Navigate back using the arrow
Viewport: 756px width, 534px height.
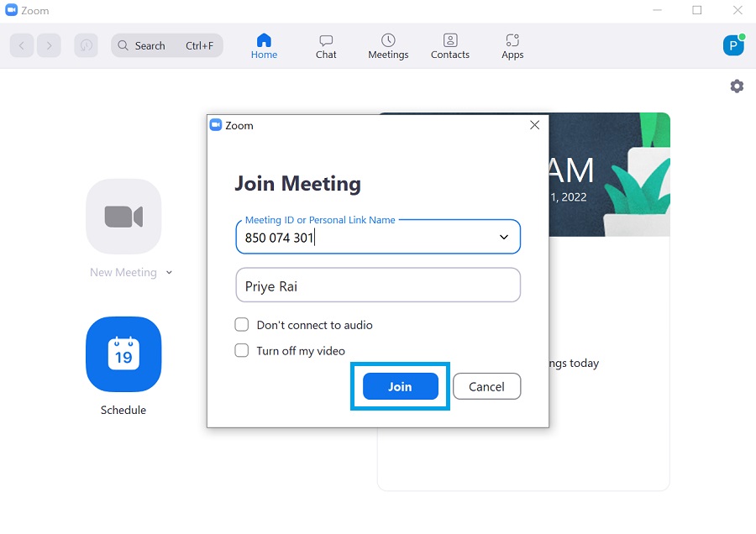[22, 45]
